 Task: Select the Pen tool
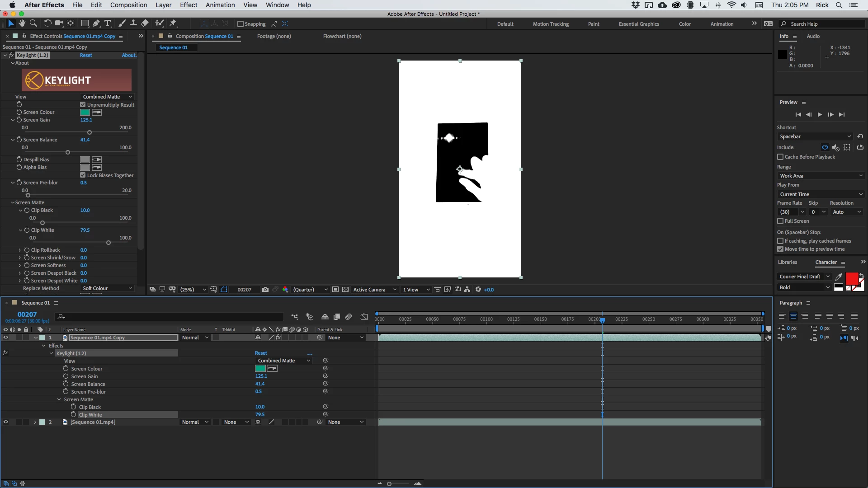pyautogui.click(x=96, y=23)
